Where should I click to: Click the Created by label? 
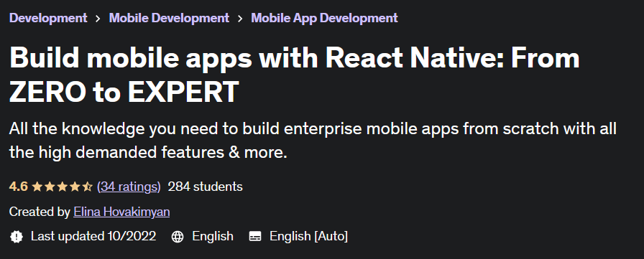pyautogui.click(x=40, y=212)
